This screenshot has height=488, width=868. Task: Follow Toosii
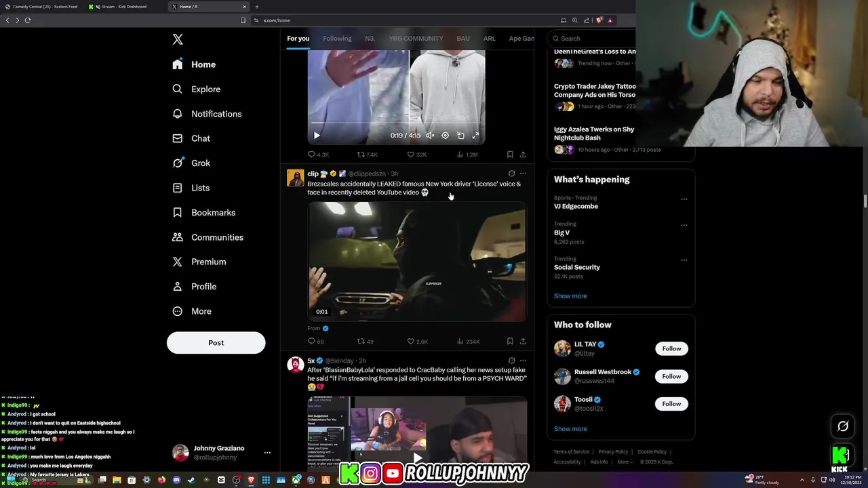click(x=671, y=403)
